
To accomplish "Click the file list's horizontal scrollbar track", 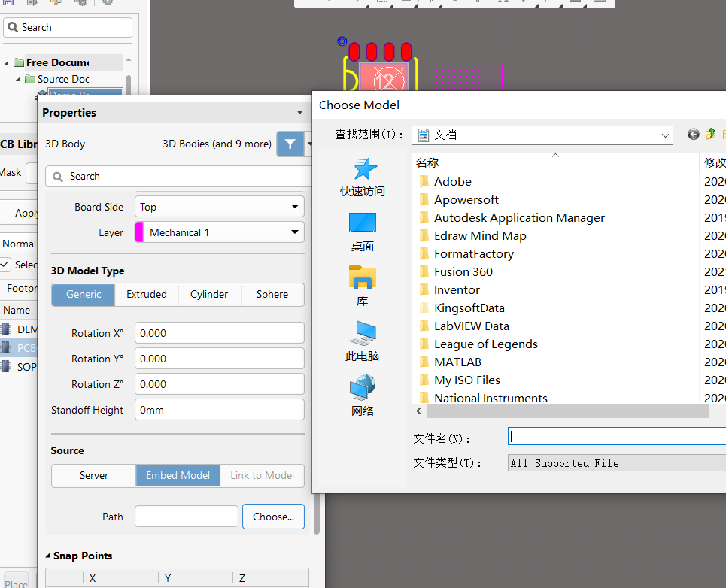I will coord(568,411).
